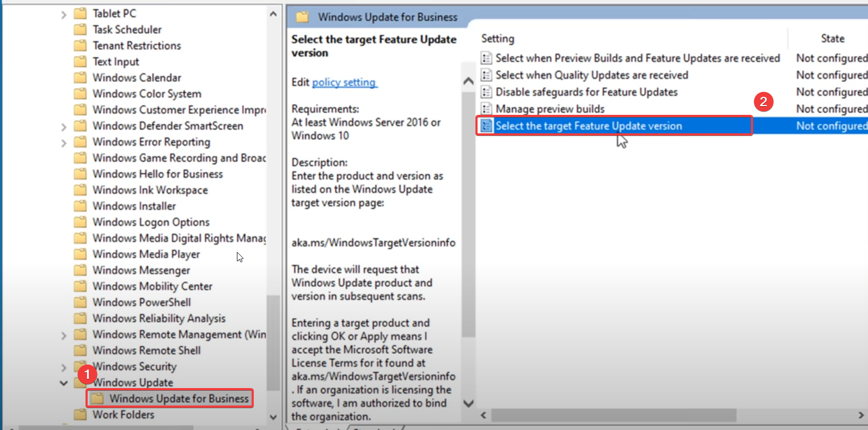Click the description pane's vertical scroll thumb

pyautogui.click(x=468, y=213)
